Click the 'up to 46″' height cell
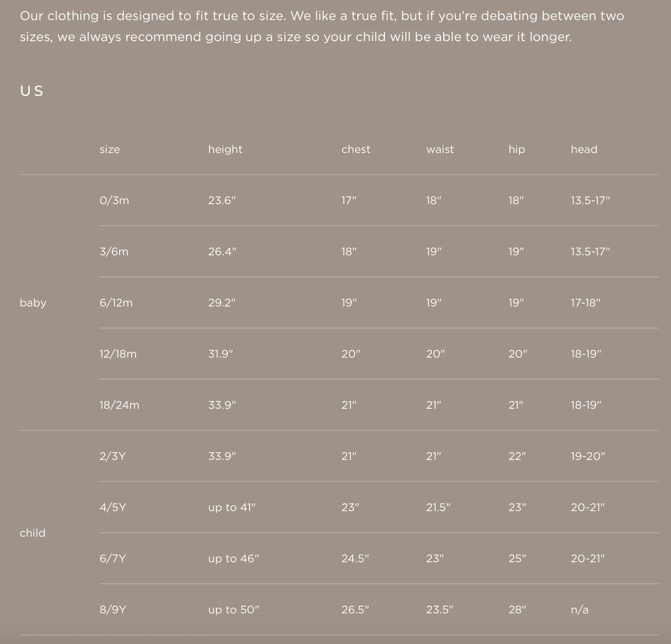671x644 pixels. pyautogui.click(x=233, y=559)
